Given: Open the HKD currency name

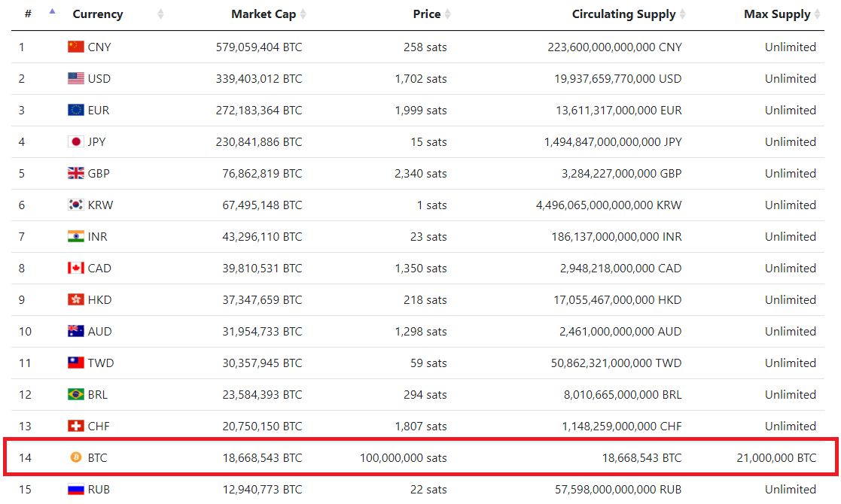Looking at the screenshot, I should 100,300.
